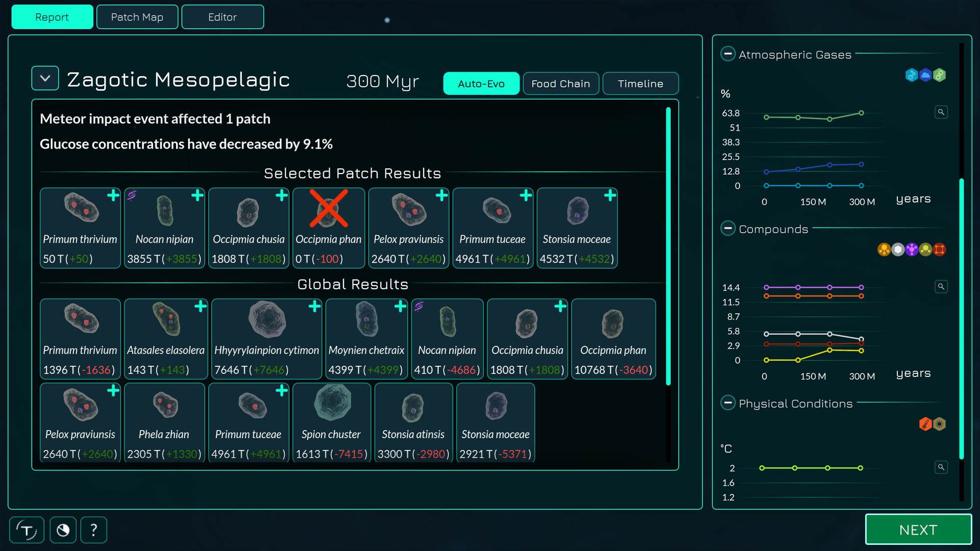
Task: Select the green nitrogen hexagon icon
Action: [940, 75]
